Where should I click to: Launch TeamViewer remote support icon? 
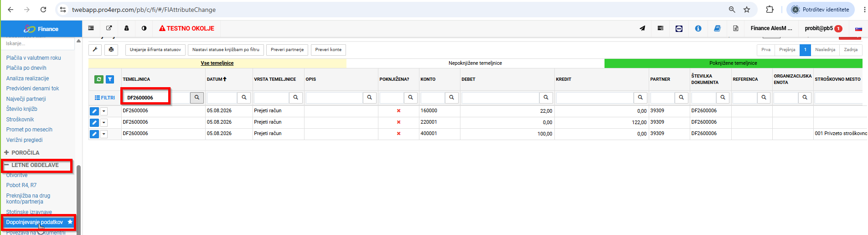coord(679,28)
